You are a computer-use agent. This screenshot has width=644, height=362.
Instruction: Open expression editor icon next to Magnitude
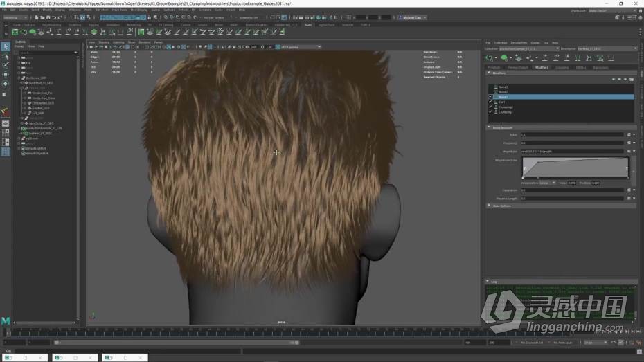(x=628, y=151)
